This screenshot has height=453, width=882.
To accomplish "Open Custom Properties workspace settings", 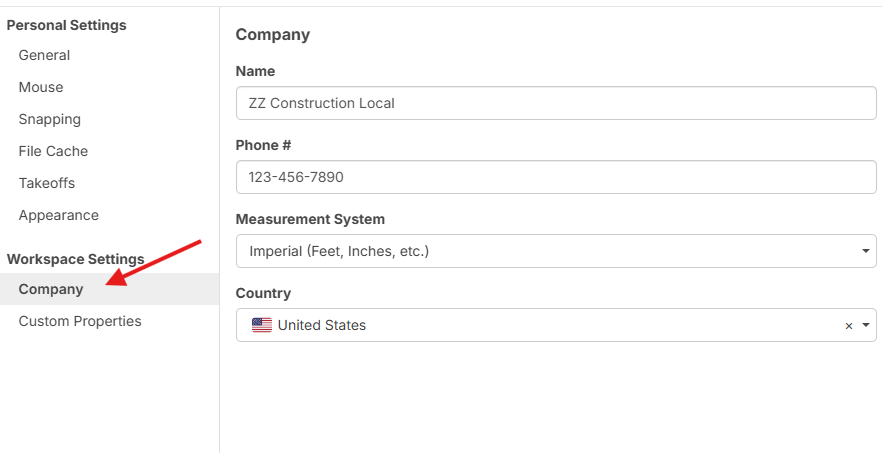I will pos(80,321).
